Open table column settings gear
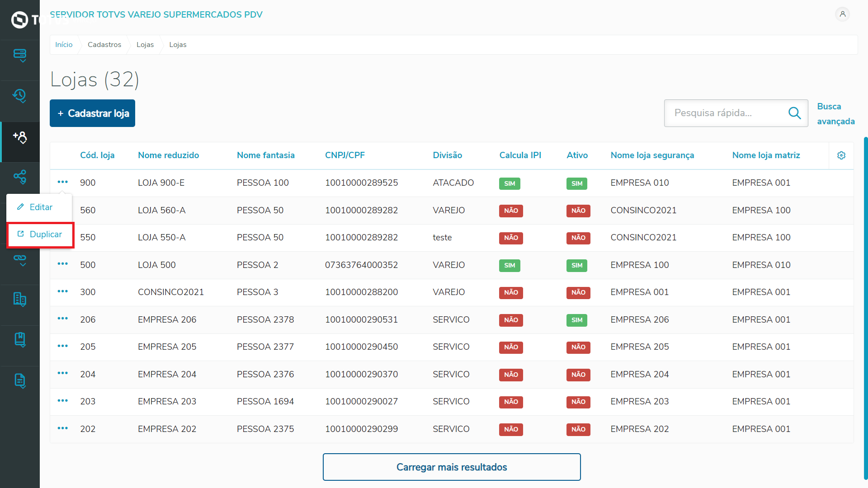Viewport: 868px width, 488px height. click(841, 155)
